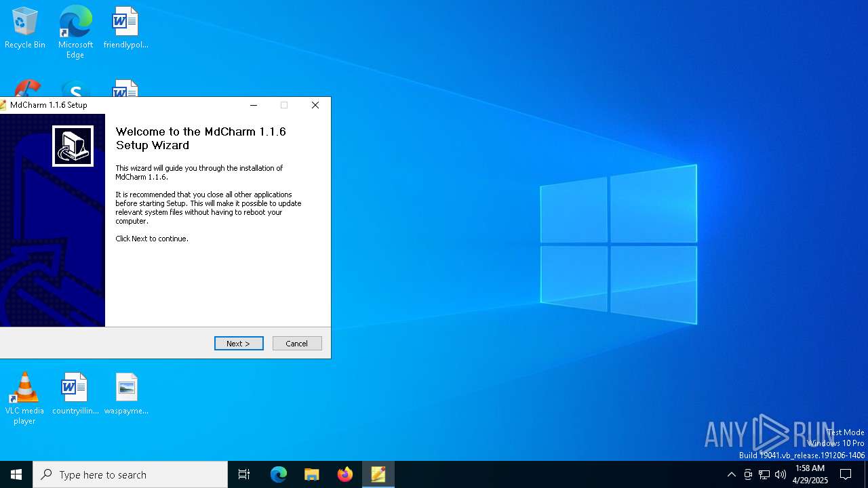Switch to the MdCharm installer taskbar button
The height and width of the screenshot is (488, 868).
pos(378,474)
